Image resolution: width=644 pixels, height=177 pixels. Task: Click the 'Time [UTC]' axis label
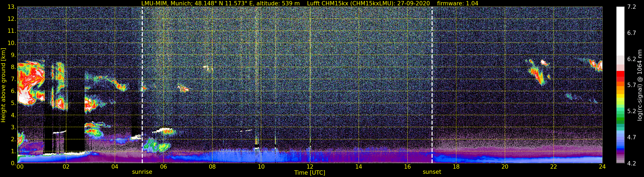pos(310,173)
